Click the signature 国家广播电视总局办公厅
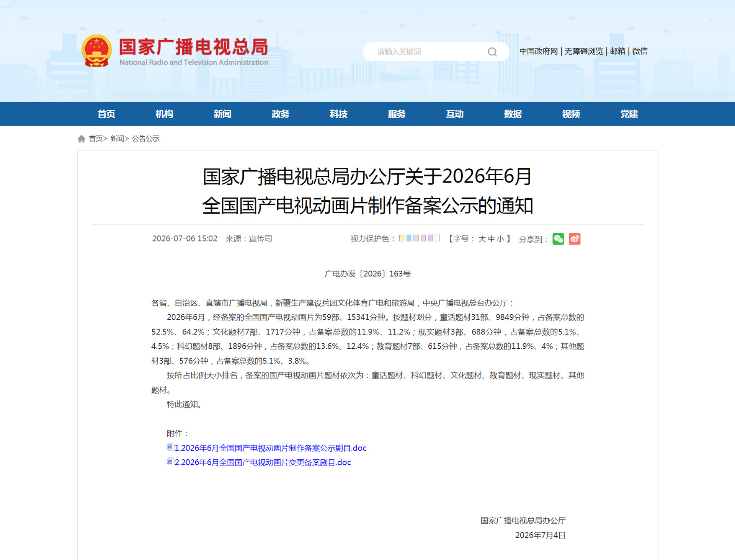This screenshot has height=560, width=735. (x=523, y=521)
